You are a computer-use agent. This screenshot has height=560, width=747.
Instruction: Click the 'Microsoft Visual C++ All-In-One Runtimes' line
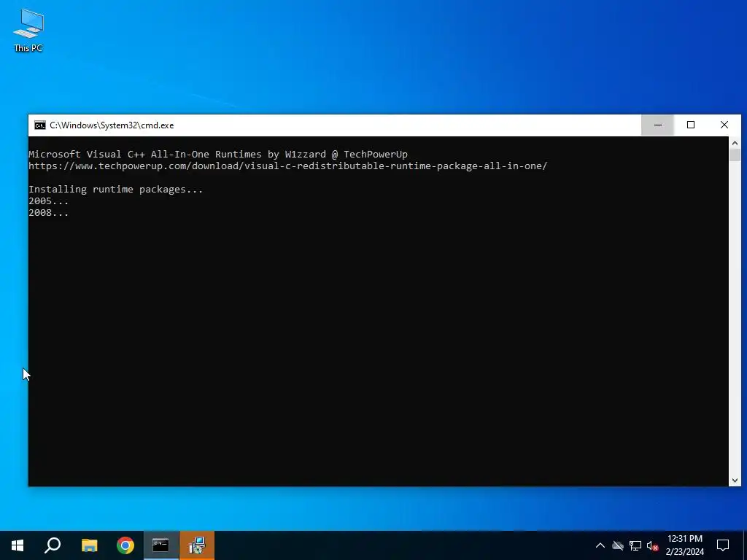(218, 155)
